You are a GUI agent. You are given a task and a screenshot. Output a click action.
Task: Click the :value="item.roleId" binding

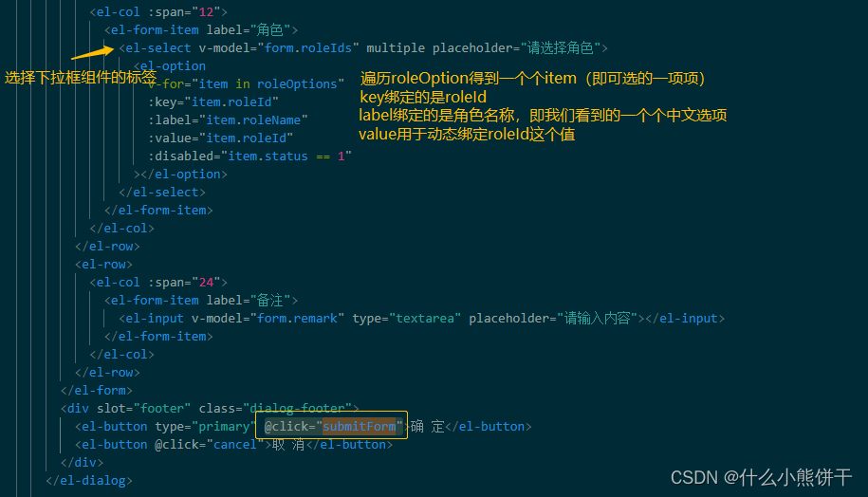[x=220, y=138]
